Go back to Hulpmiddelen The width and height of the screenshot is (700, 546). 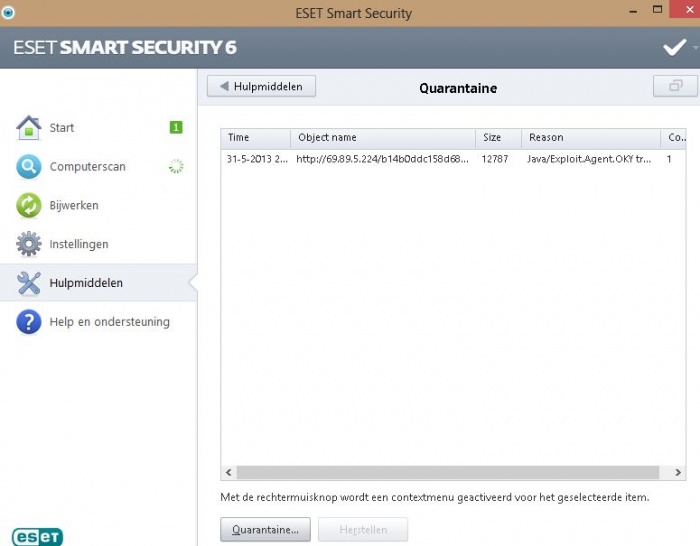pyautogui.click(x=261, y=86)
